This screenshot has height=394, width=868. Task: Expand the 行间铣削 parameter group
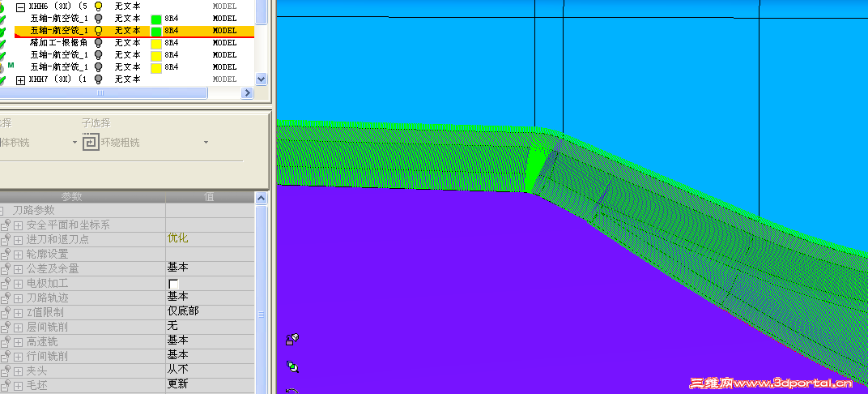tap(19, 357)
